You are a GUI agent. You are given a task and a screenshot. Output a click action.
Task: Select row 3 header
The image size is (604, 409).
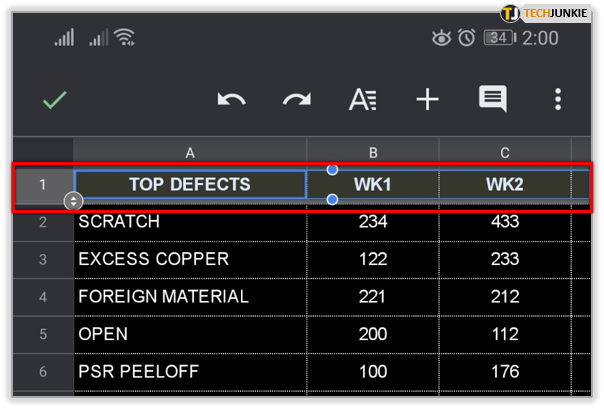[43, 260]
